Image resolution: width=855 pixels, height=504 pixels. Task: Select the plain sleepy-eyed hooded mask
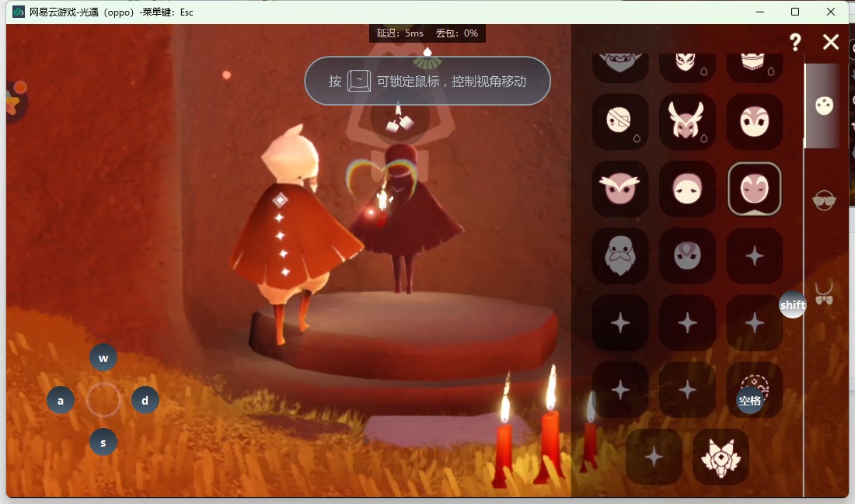point(687,189)
